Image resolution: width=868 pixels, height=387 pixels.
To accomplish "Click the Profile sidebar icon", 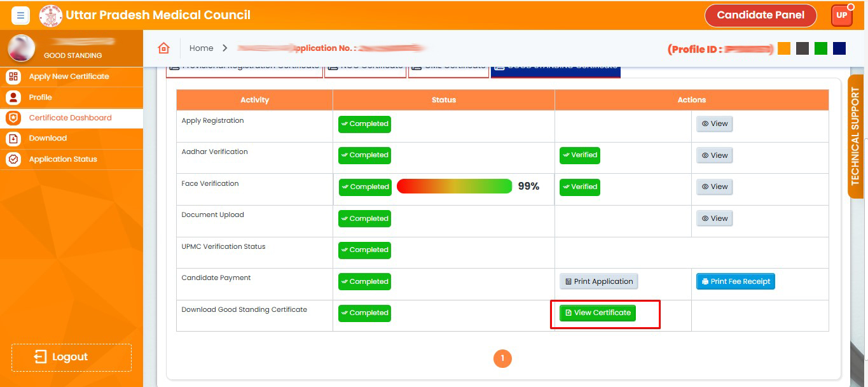I will [13, 97].
